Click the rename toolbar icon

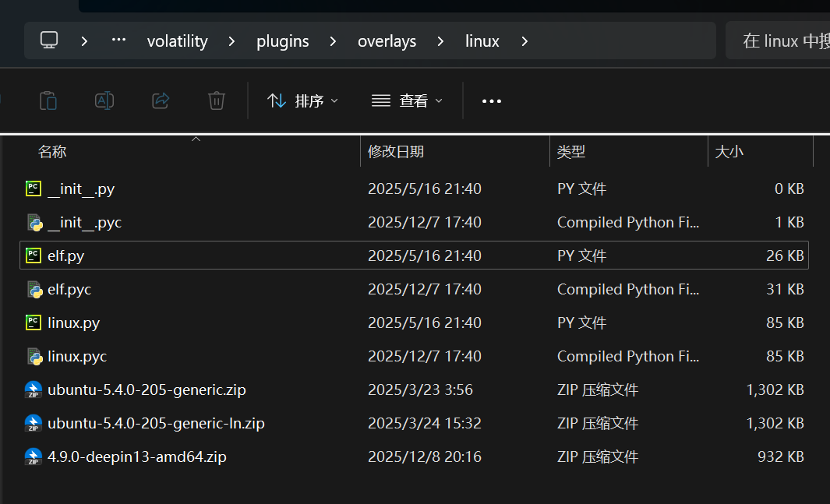click(104, 100)
